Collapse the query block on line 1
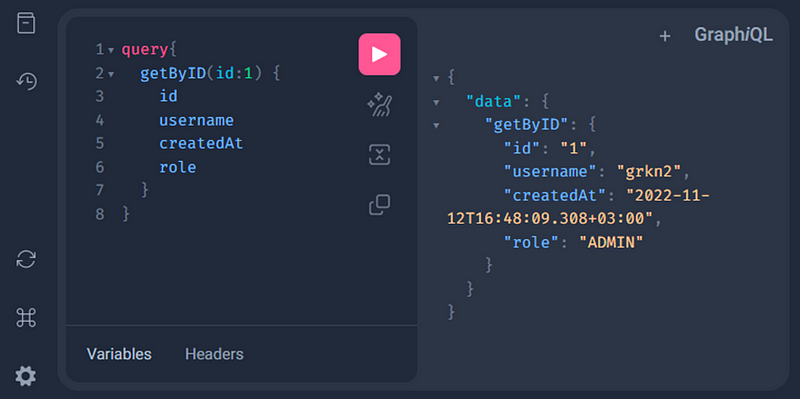The height and width of the screenshot is (399, 800). pyautogui.click(x=111, y=51)
